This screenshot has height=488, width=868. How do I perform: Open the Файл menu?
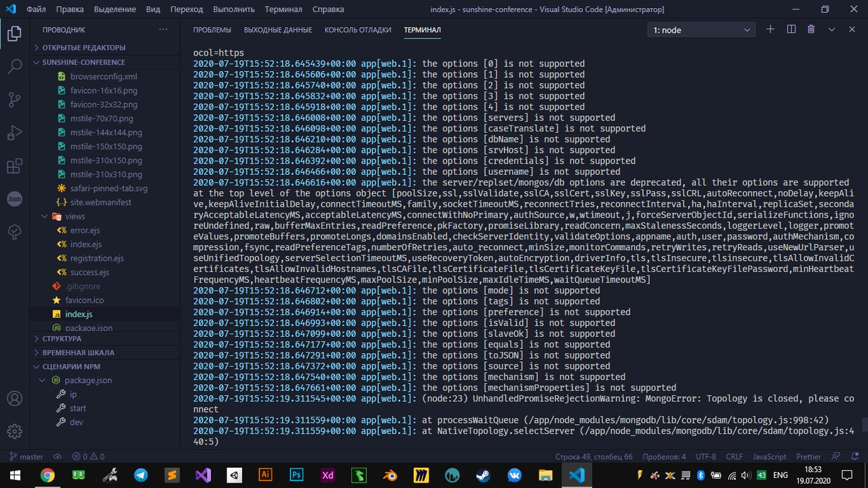tap(37, 9)
